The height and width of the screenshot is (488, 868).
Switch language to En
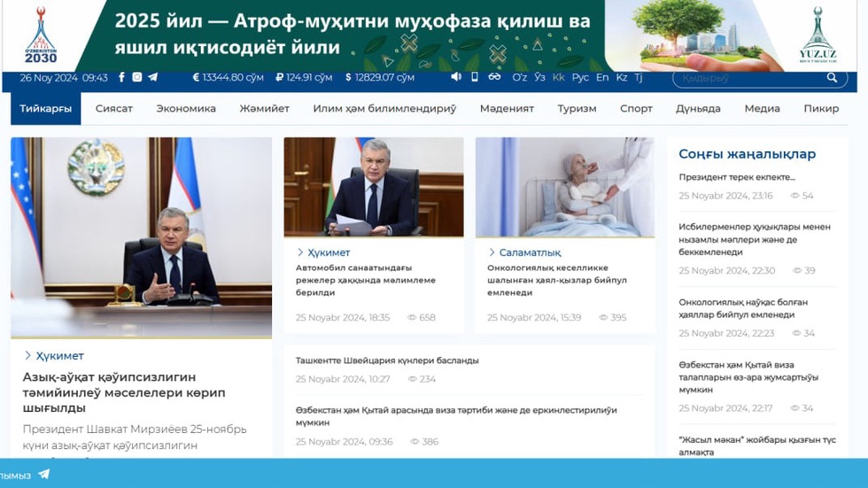click(x=602, y=78)
